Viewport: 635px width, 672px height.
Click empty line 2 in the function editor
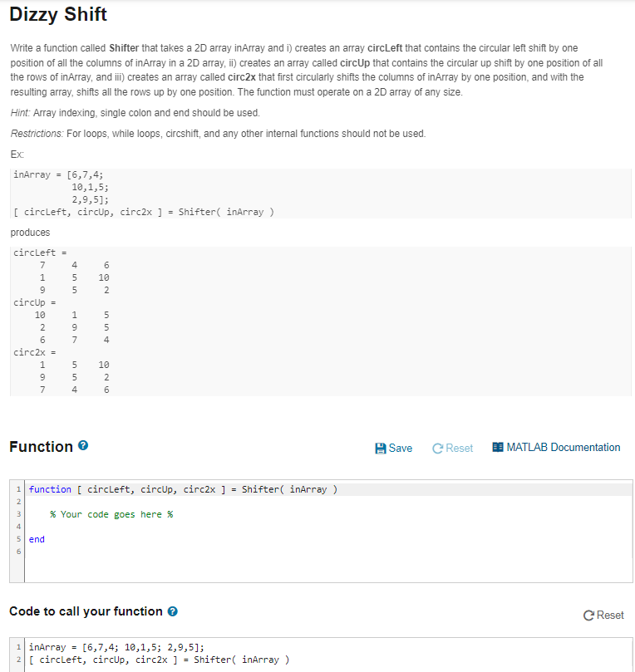click(328, 502)
